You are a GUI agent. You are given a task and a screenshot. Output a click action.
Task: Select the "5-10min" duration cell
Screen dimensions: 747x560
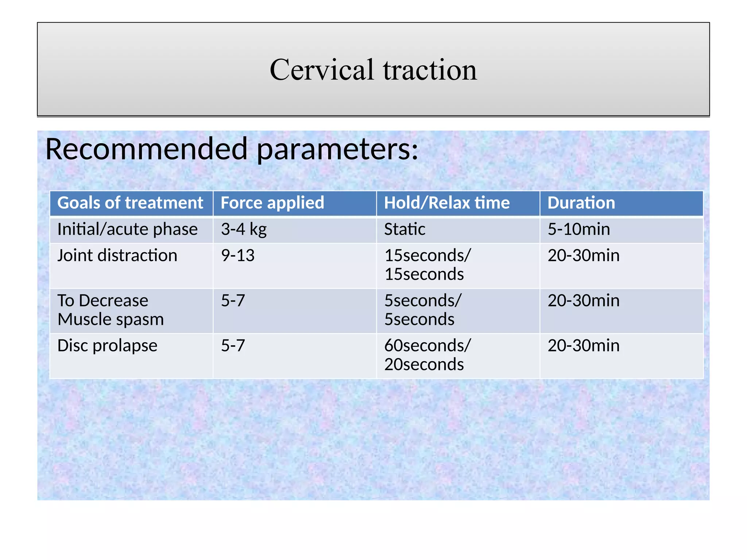click(x=578, y=229)
